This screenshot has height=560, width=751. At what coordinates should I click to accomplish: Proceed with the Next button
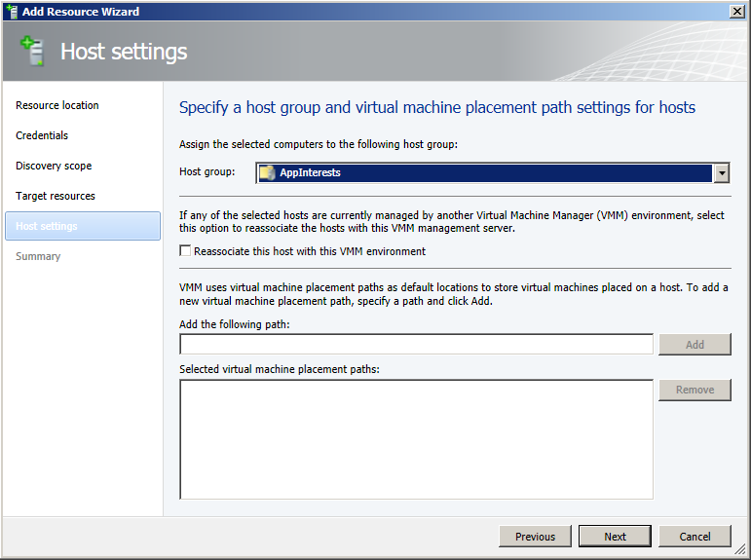coord(615,537)
